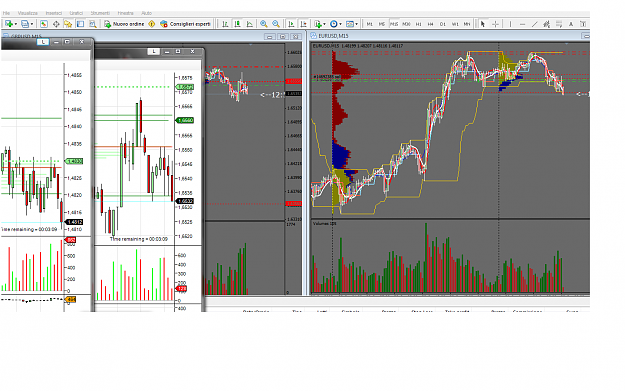
Task: Open MetaEditor via yellow diamond icon
Action: pos(151,24)
